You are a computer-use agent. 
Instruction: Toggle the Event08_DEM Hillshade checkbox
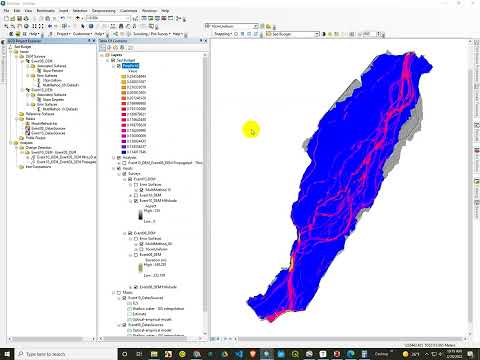[x=136, y=287]
